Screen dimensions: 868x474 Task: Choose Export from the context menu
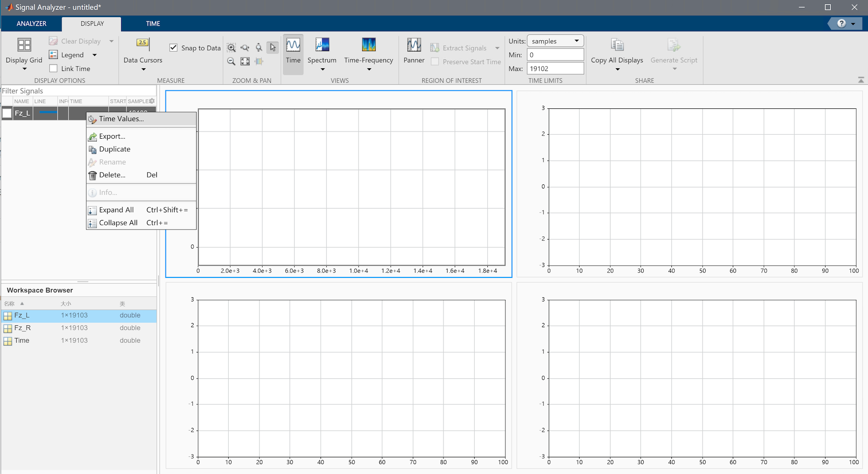pyautogui.click(x=112, y=136)
